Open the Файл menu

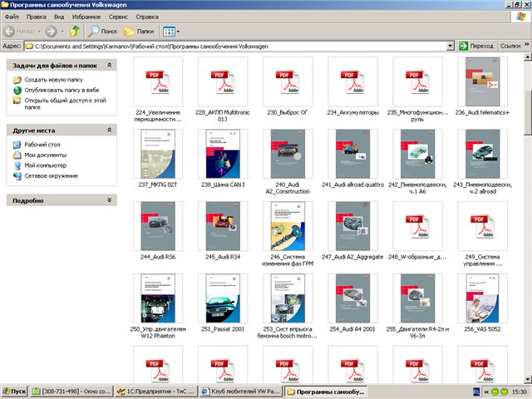(12, 17)
